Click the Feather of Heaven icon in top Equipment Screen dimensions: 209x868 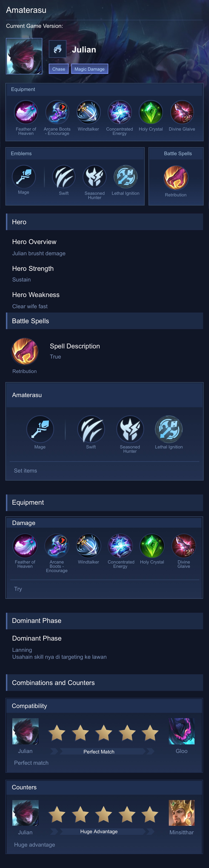(x=26, y=112)
